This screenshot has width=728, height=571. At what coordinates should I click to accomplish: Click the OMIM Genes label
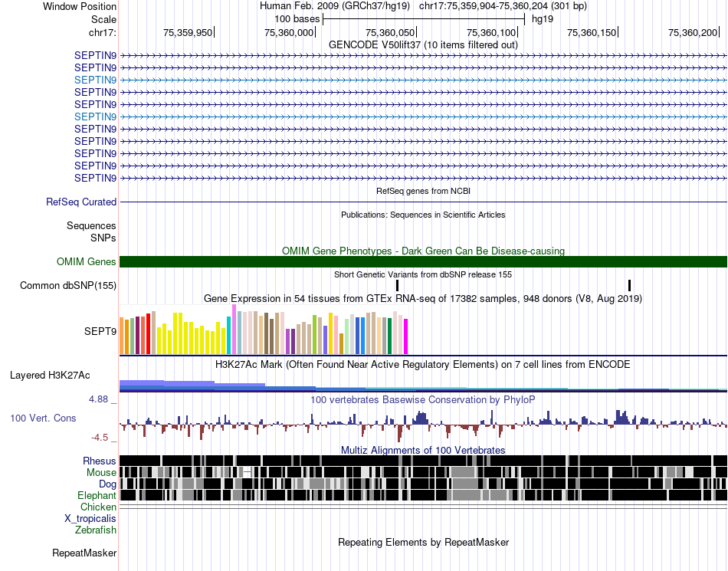click(x=87, y=262)
